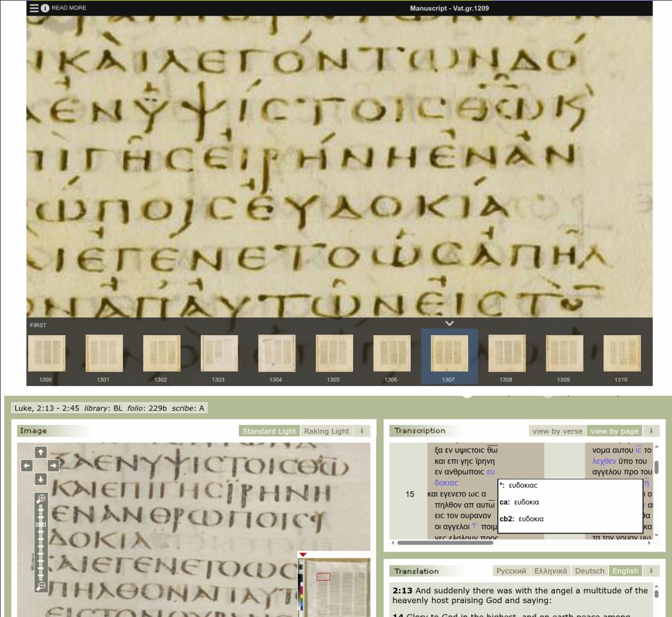This screenshot has height=617, width=672.
Task: Open the hamburger menu in Vatican viewer
Action: click(x=34, y=8)
